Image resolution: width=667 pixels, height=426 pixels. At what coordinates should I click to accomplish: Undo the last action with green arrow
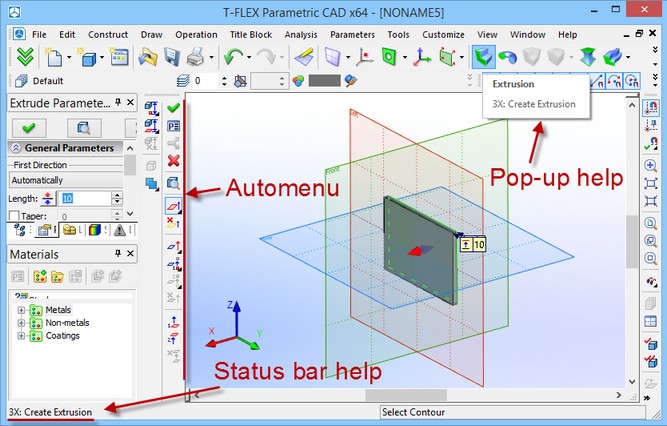[234, 57]
